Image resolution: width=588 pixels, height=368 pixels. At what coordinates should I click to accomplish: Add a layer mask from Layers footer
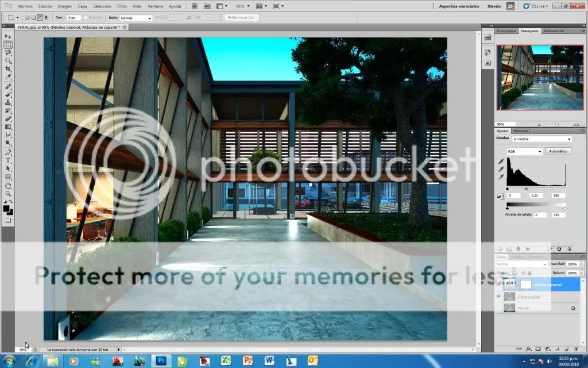[538, 349]
